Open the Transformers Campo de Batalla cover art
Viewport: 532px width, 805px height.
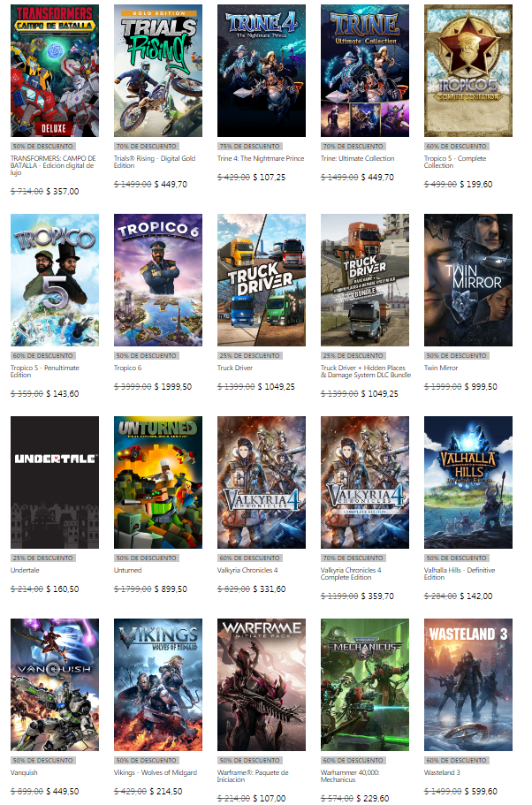pyautogui.click(x=55, y=71)
